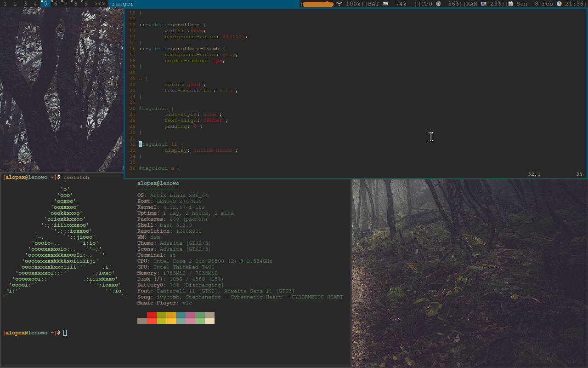Click the '32,1' cursor position in vim's ruler
Screen dimensions: 588x368
534,174
